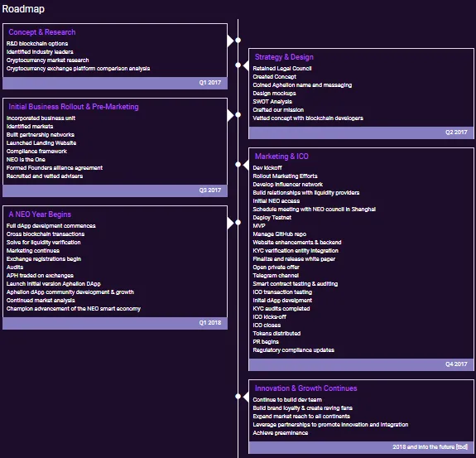Click '2018 and into the future [tbd]' label
476x458 pixels.
pos(430,446)
